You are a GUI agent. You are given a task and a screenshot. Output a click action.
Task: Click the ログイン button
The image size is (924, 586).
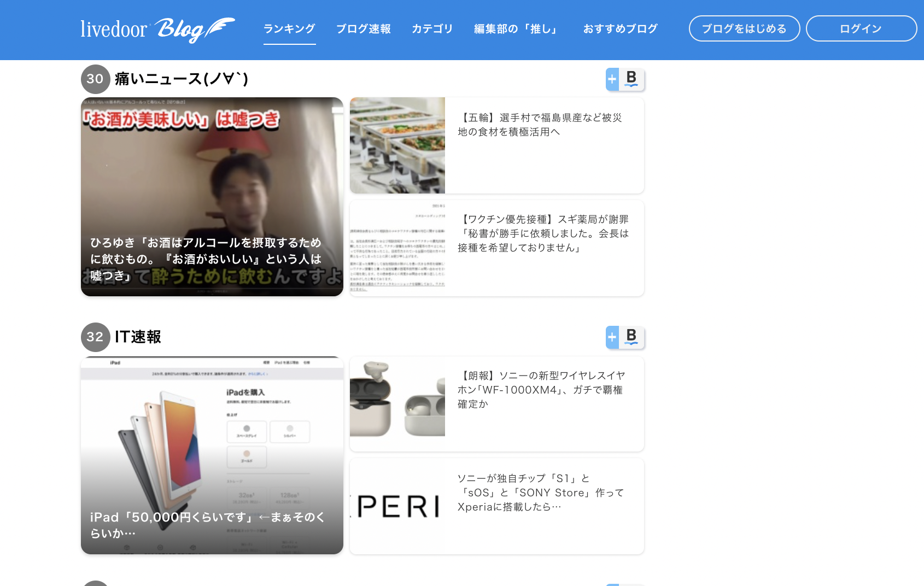point(861,28)
